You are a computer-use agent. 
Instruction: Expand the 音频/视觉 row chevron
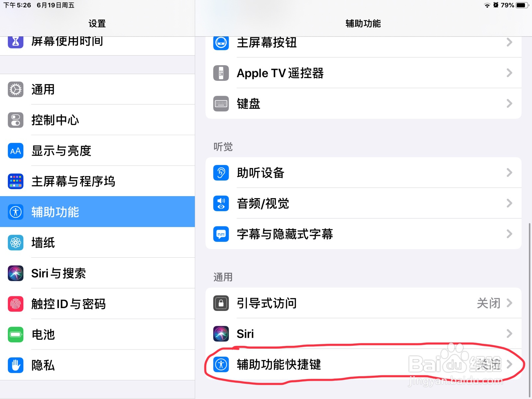tap(509, 203)
